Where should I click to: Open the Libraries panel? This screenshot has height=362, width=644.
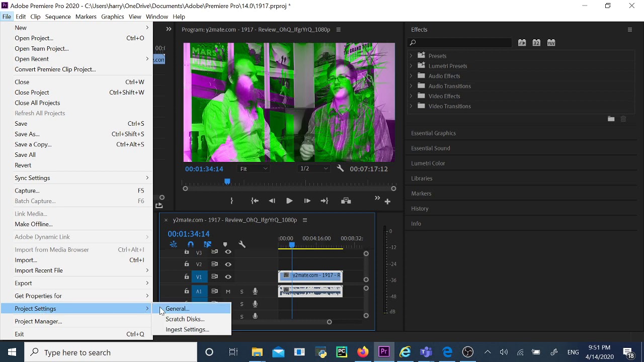click(422, 178)
